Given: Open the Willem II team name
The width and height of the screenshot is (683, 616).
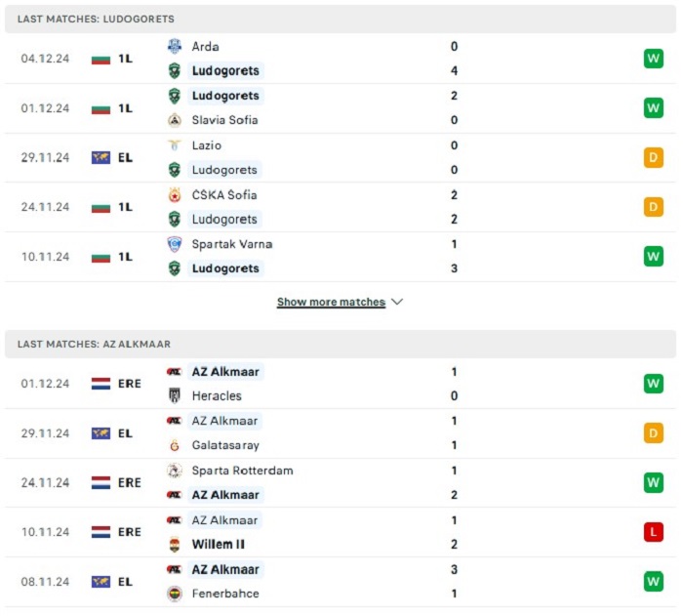Looking at the screenshot, I should (x=219, y=544).
